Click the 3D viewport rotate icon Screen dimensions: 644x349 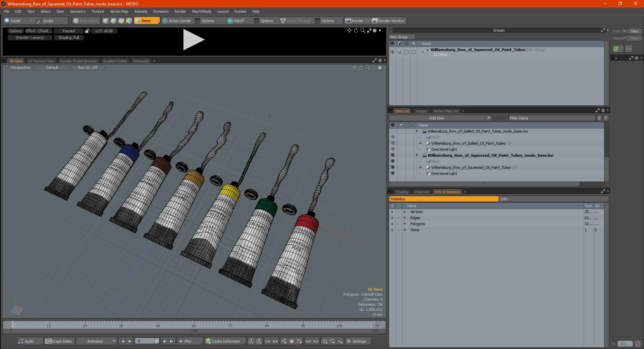point(361,68)
